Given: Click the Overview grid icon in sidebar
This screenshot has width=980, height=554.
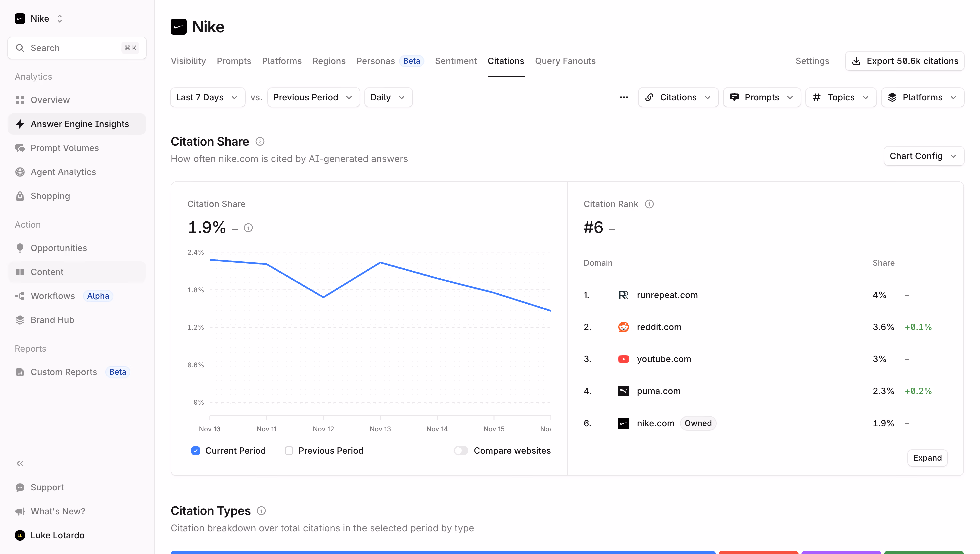Looking at the screenshot, I should 20,100.
